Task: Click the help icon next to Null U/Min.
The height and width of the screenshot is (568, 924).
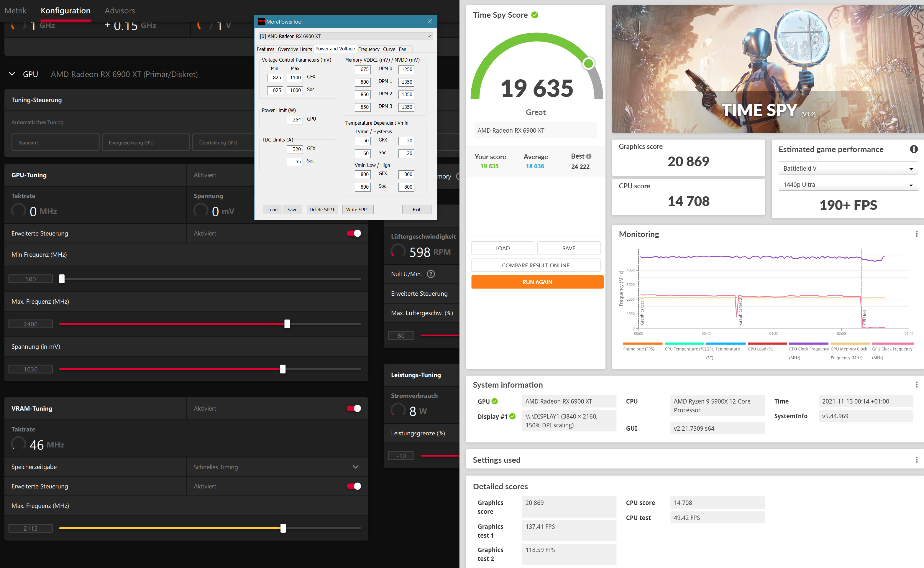Action: pos(431,274)
